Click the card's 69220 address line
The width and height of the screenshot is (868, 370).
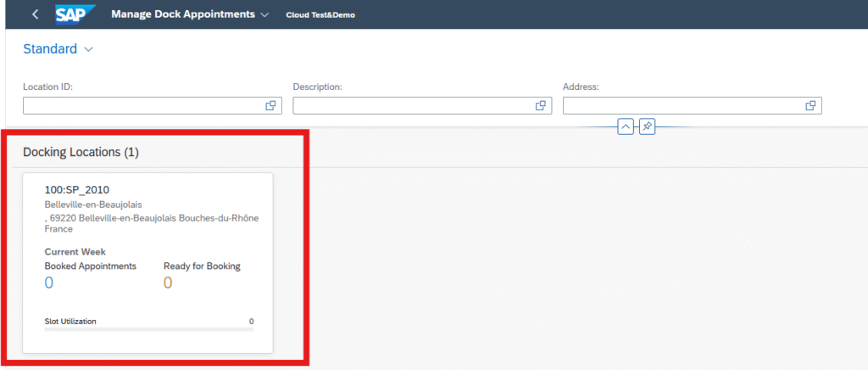pos(152,223)
